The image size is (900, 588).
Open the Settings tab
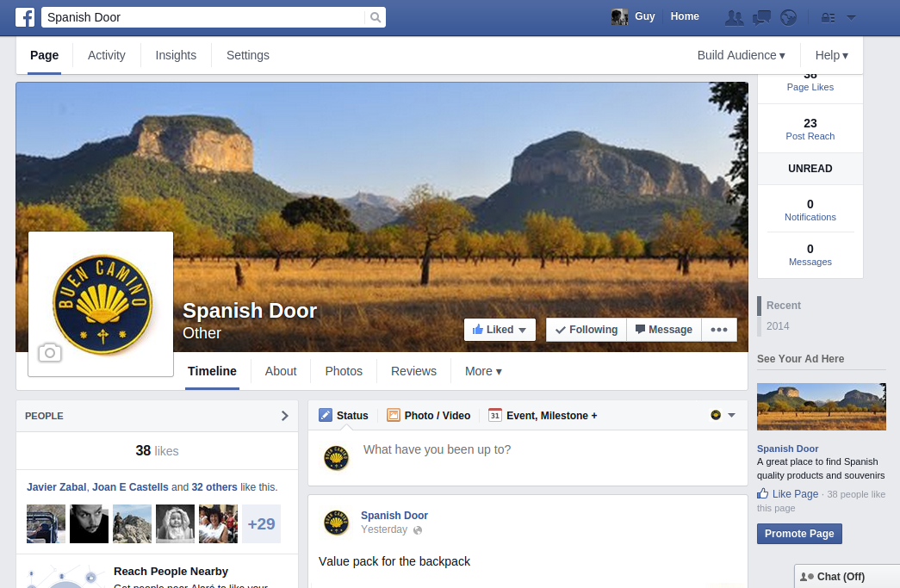pos(248,55)
